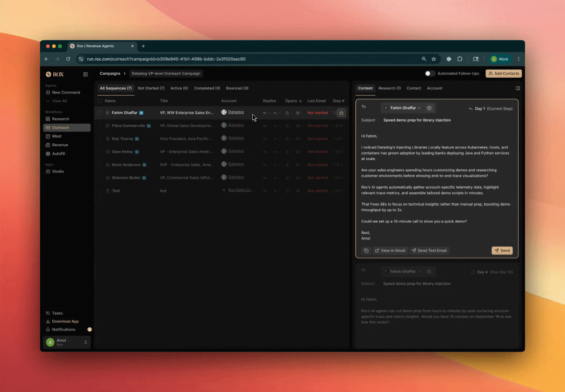Toggle the right side panel layout icon

click(x=517, y=88)
